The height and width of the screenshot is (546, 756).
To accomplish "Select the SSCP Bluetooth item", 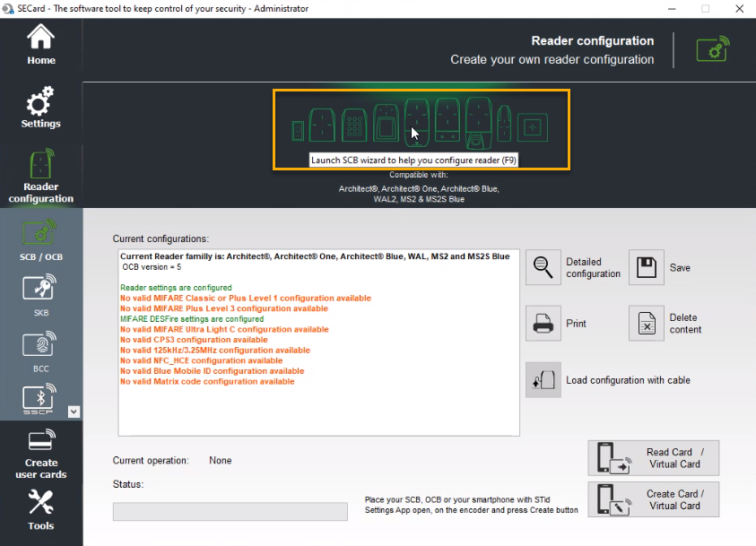I will click(x=36, y=402).
